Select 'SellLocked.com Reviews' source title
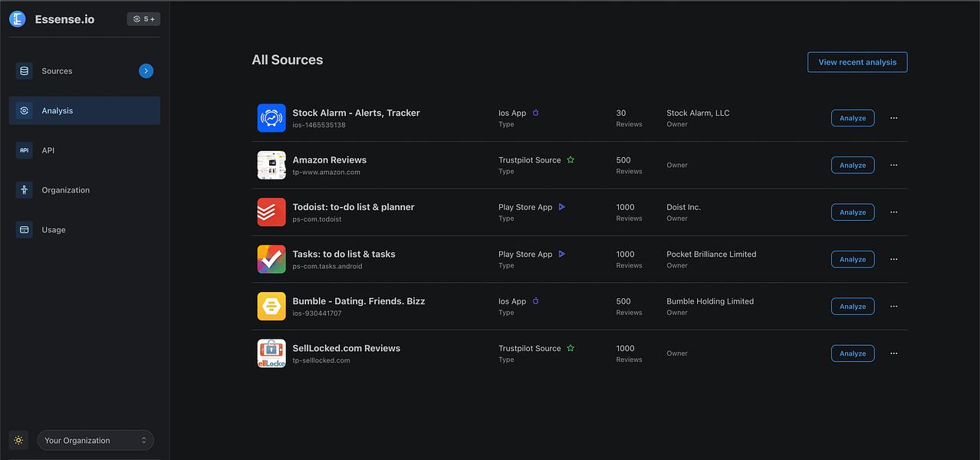Image resolution: width=980 pixels, height=460 pixels. pos(347,348)
